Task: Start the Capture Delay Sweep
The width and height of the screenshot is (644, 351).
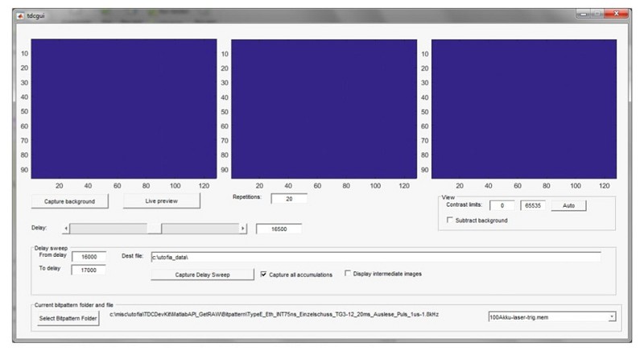Action: (x=203, y=275)
